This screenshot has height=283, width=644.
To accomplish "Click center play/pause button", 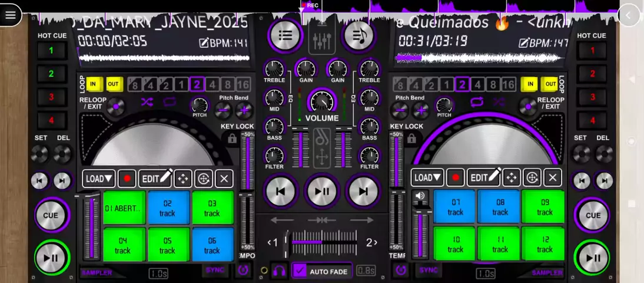I will coord(322,191).
